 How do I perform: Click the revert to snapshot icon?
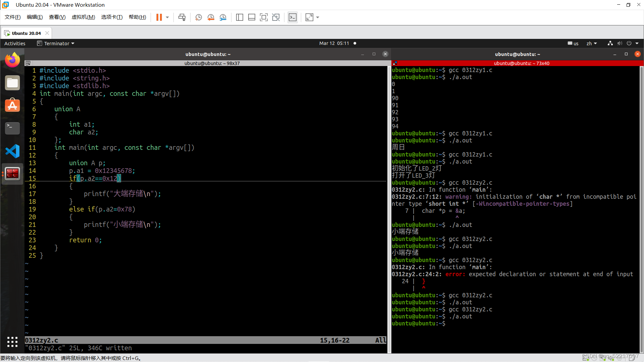[211, 17]
